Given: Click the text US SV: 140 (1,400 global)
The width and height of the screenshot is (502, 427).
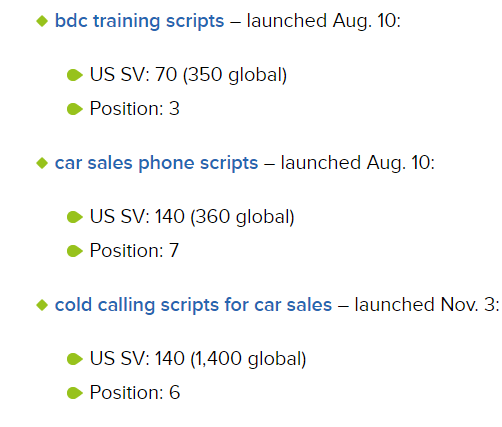Looking at the screenshot, I should click(x=198, y=359).
